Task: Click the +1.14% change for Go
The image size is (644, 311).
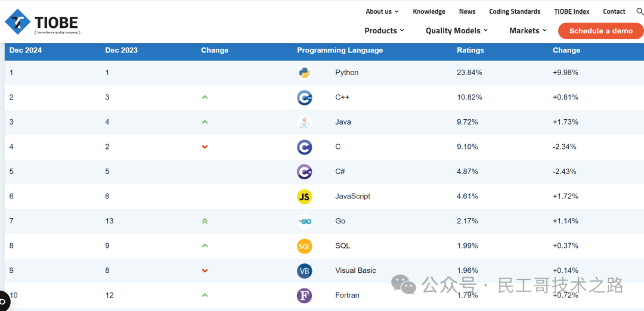Action: (x=565, y=220)
